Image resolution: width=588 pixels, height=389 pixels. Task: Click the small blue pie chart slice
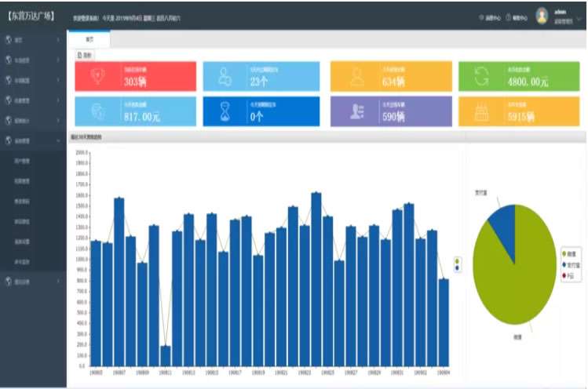tap(506, 227)
